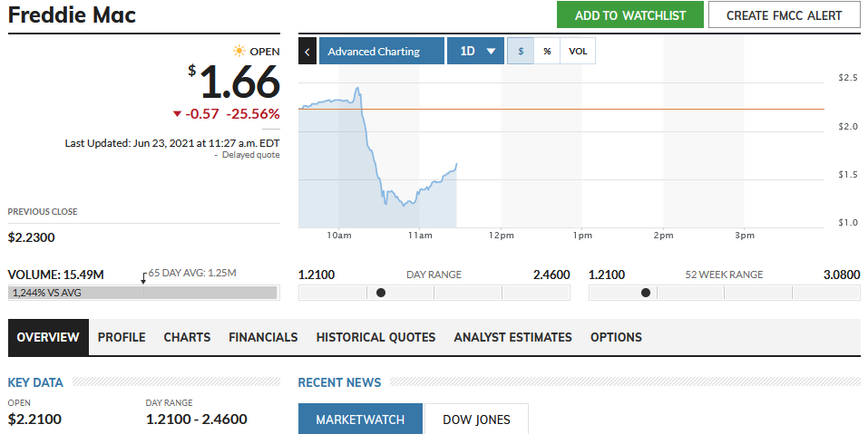Click the Freddie Mac heading
The height and width of the screenshot is (434, 868).
point(72,14)
